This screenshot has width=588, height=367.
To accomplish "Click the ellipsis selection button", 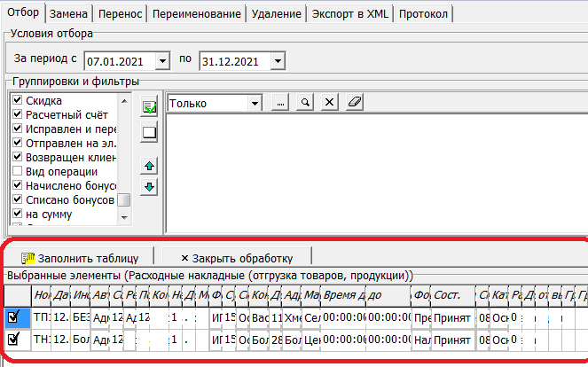I will pyautogui.click(x=280, y=103).
